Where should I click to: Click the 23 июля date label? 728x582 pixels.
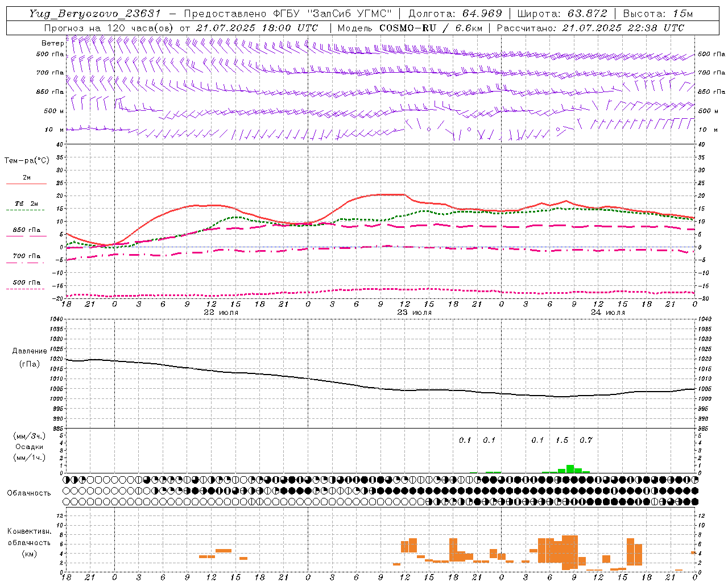(415, 313)
